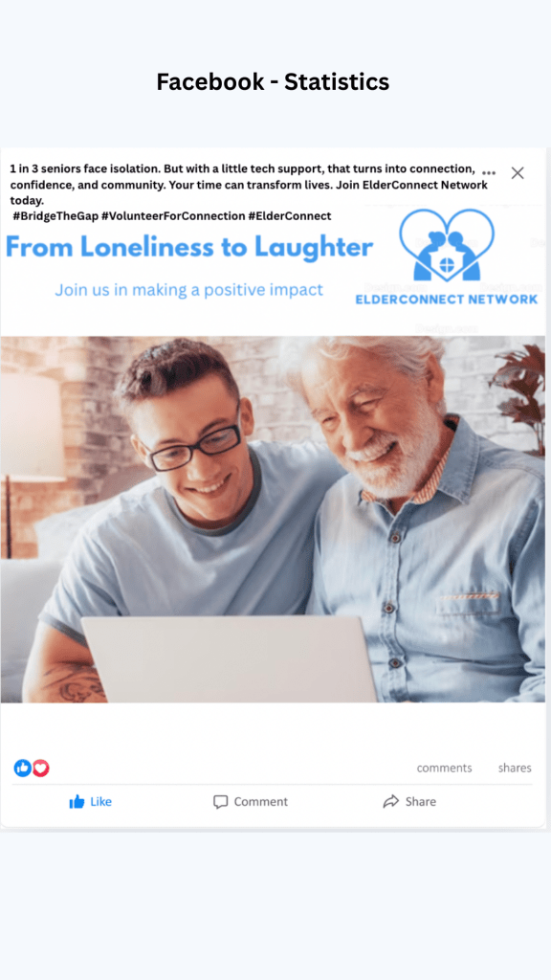Click the blue thumbs-up Like reaction badge
The image size is (551, 980).
click(x=23, y=768)
